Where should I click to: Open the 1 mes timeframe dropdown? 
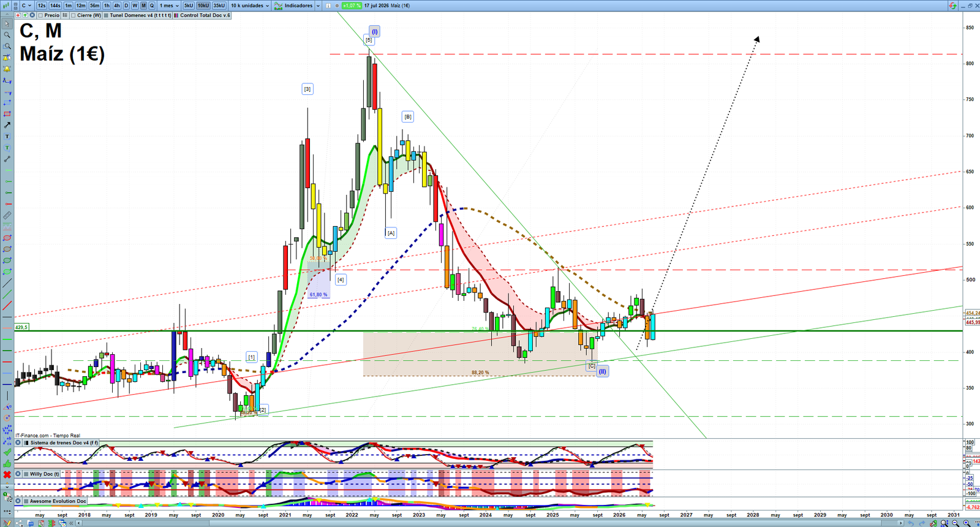click(x=169, y=6)
